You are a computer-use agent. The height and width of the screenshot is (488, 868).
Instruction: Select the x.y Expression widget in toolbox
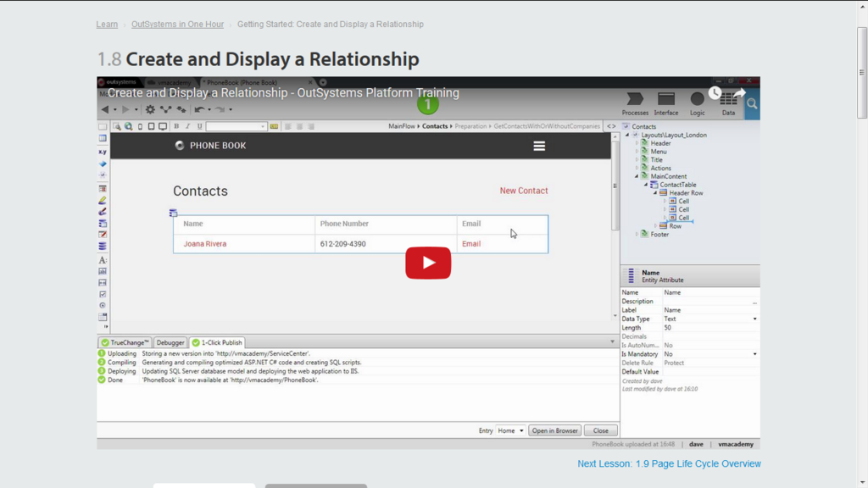click(103, 152)
